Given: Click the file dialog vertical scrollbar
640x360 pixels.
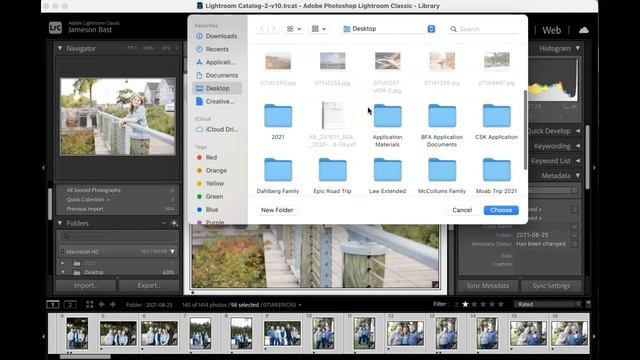Looking at the screenshot, I should (525, 130).
